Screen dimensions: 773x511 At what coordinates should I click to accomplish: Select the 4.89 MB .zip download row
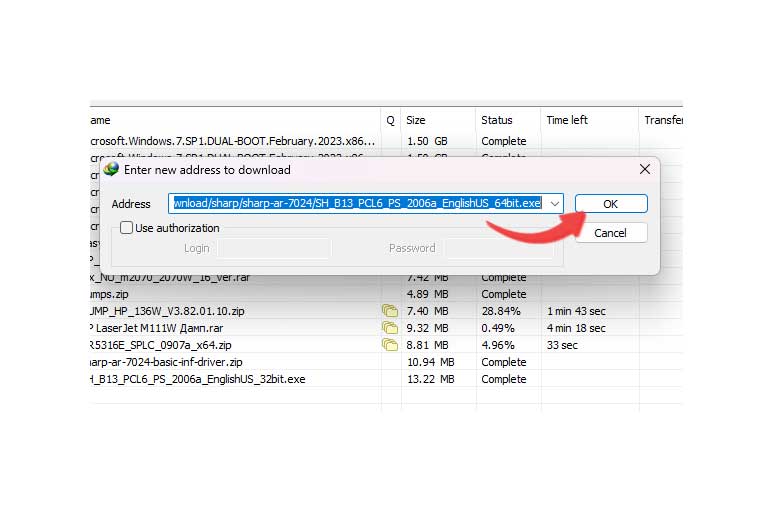tap(386, 294)
